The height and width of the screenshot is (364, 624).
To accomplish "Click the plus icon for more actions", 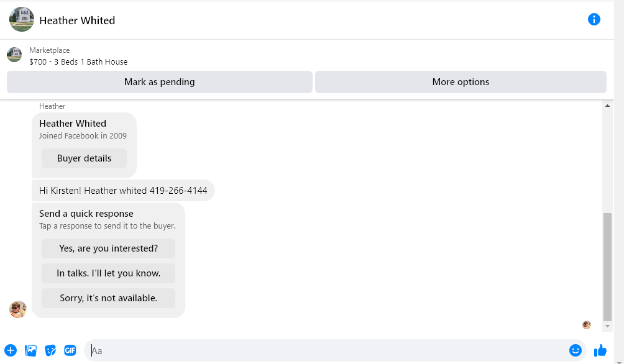I will pyautogui.click(x=11, y=350).
